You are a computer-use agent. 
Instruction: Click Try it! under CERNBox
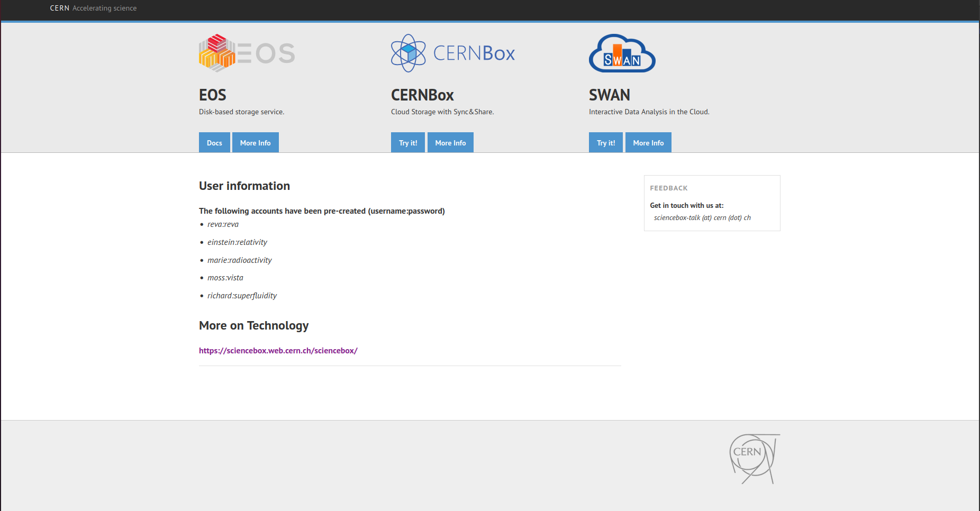(408, 143)
